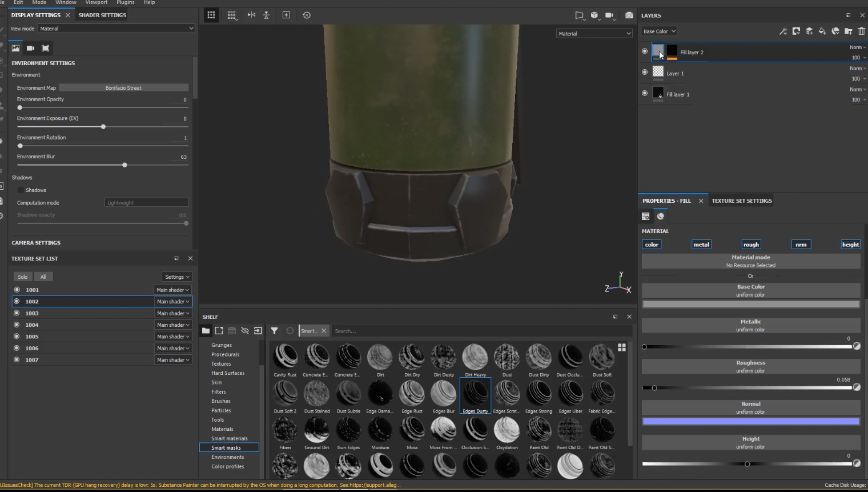Click the Base Color uniform color swatch
This screenshot has width=868, height=492.
click(x=750, y=305)
